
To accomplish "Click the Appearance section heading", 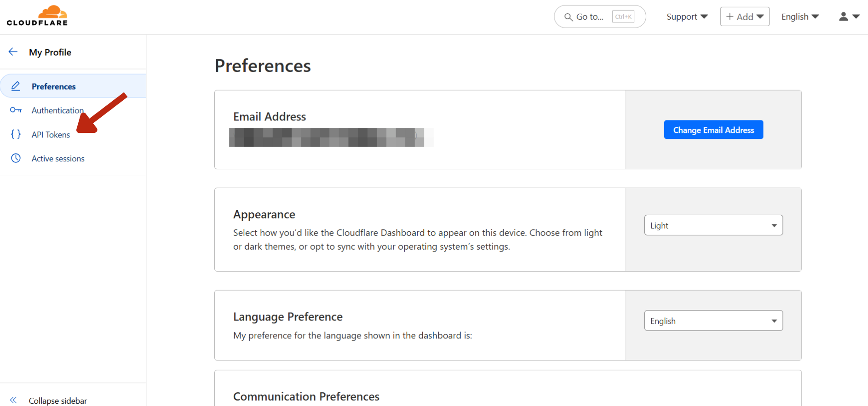I will [x=264, y=214].
